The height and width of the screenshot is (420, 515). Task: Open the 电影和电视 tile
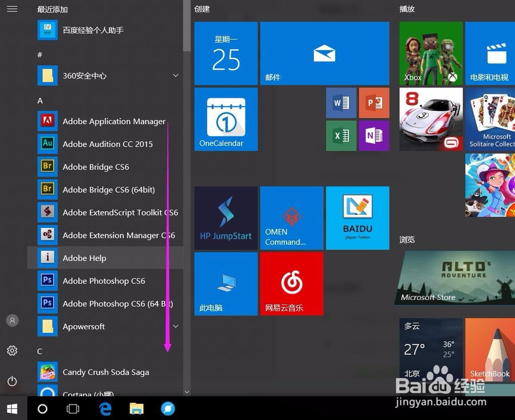490,54
